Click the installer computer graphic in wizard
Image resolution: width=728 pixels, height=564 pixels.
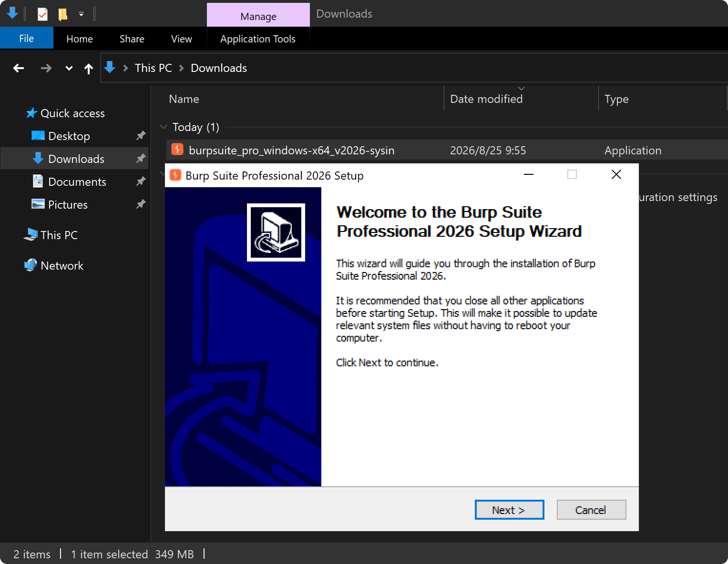pos(276,232)
